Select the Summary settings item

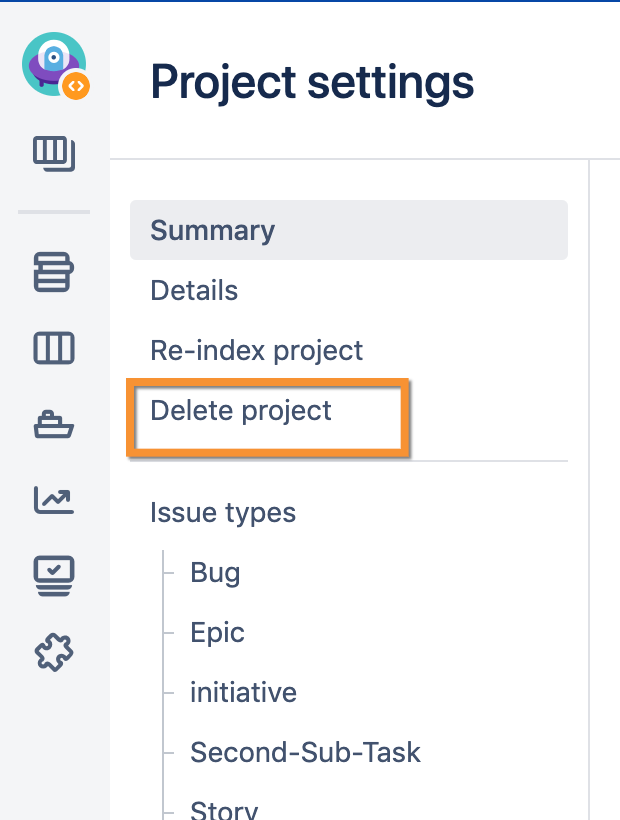click(x=212, y=230)
